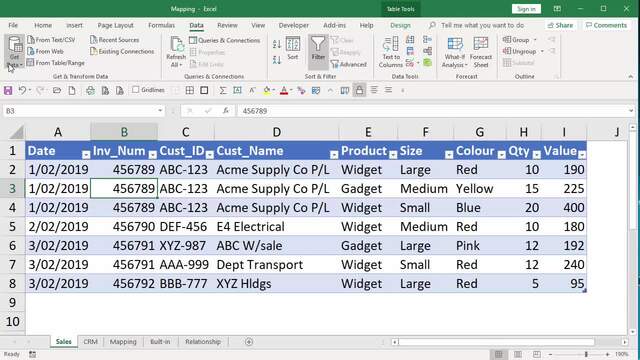Click the Sign in button
The image size is (640, 360).
(x=526, y=9)
